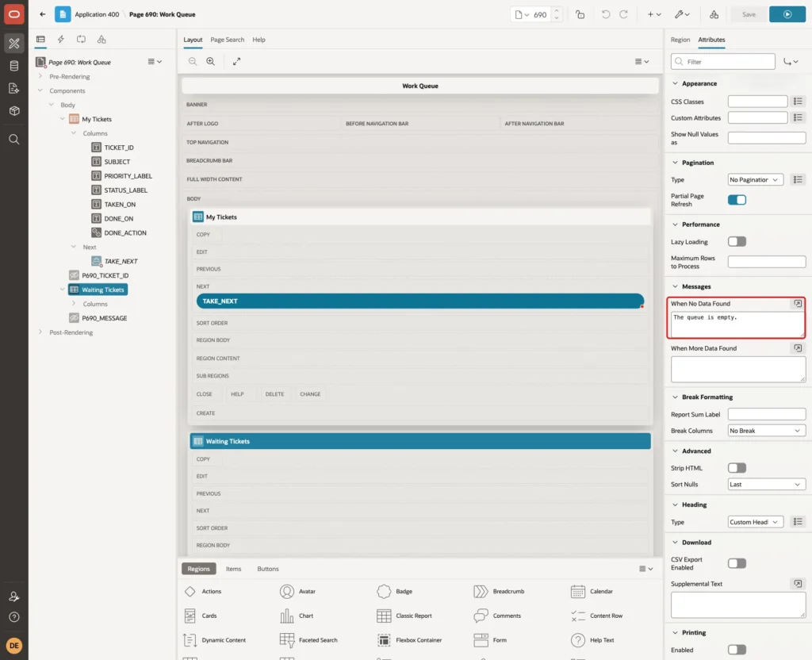Open the Processing tab icon
The height and width of the screenshot is (660, 812).
[x=82, y=40]
